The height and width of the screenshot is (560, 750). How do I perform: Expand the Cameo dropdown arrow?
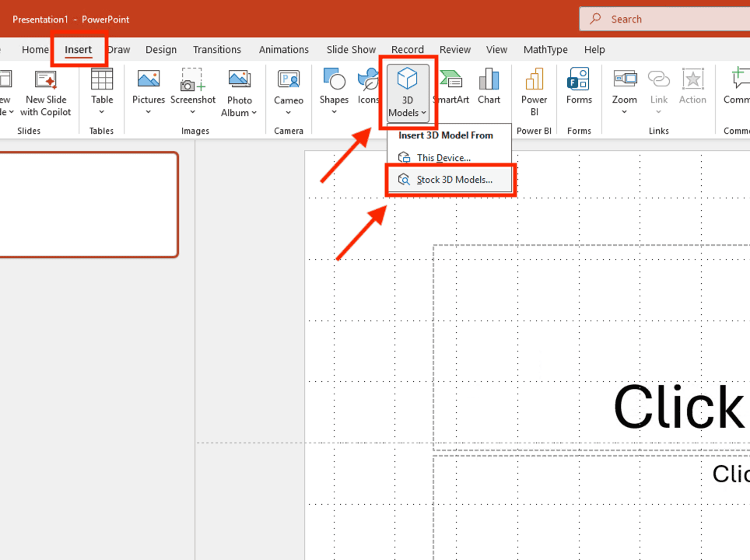(x=288, y=113)
